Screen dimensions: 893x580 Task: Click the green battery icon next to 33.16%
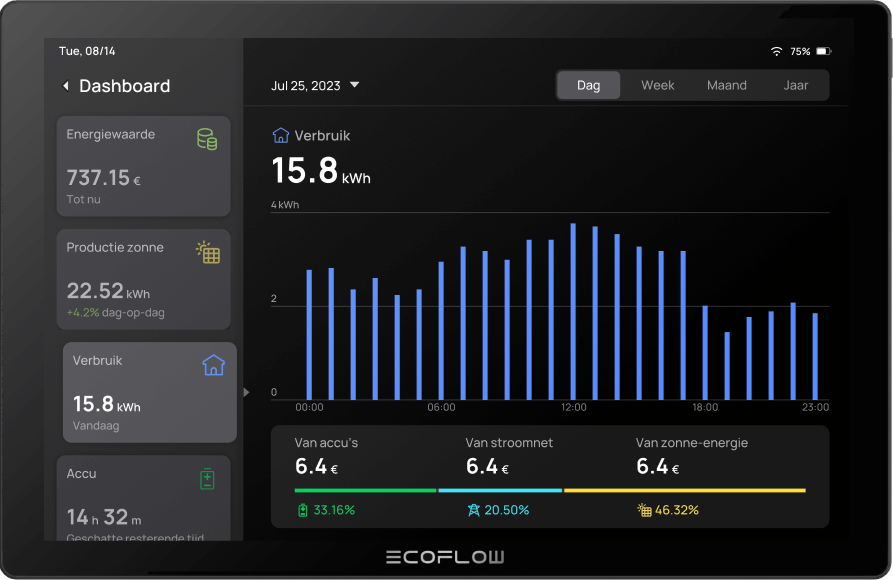pos(303,510)
